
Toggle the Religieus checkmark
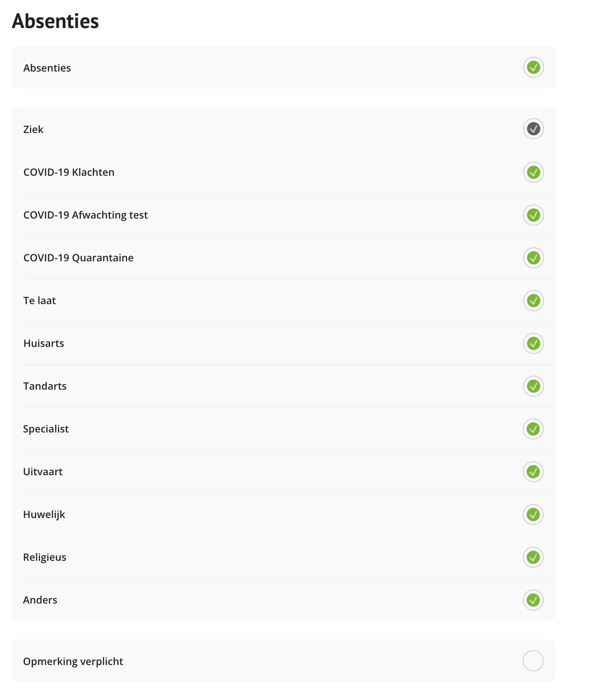(x=533, y=557)
